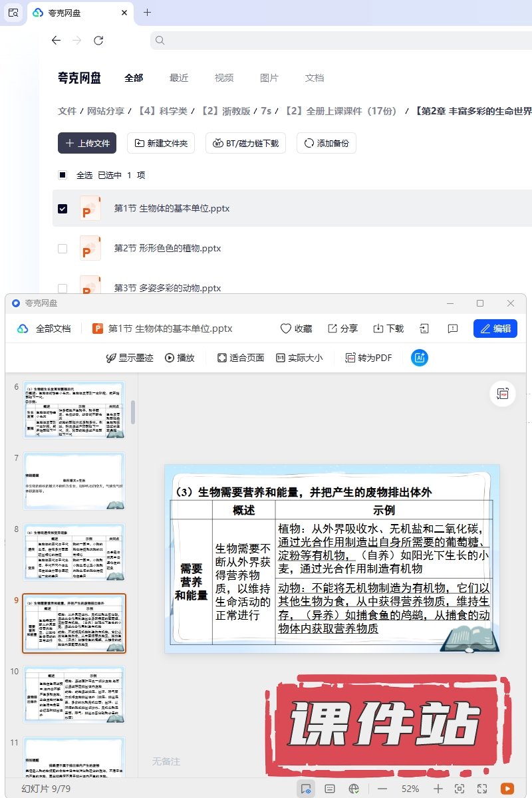Switch to the 视频 tab
532x798 pixels.
click(224, 78)
